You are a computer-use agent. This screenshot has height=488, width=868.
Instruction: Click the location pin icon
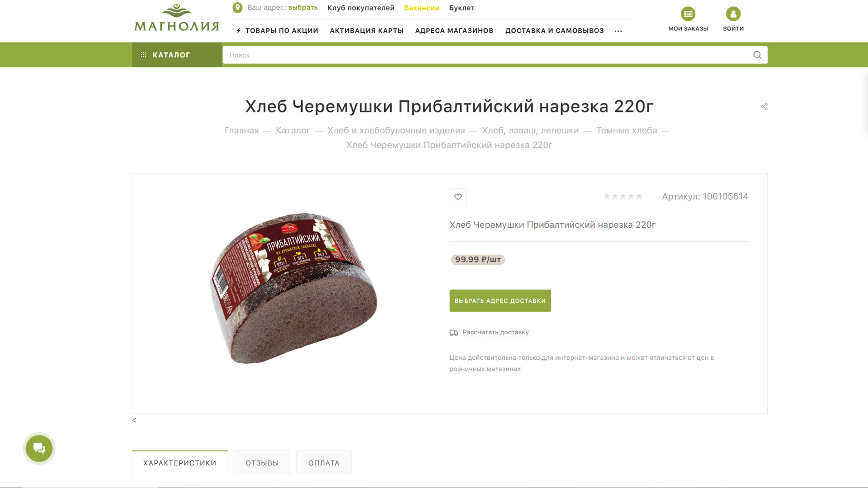(237, 8)
